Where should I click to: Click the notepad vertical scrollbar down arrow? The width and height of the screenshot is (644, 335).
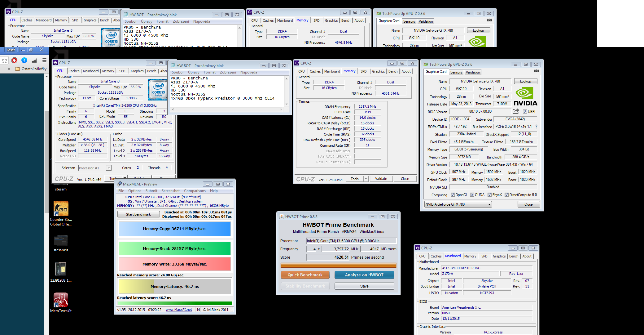click(287, 104)
